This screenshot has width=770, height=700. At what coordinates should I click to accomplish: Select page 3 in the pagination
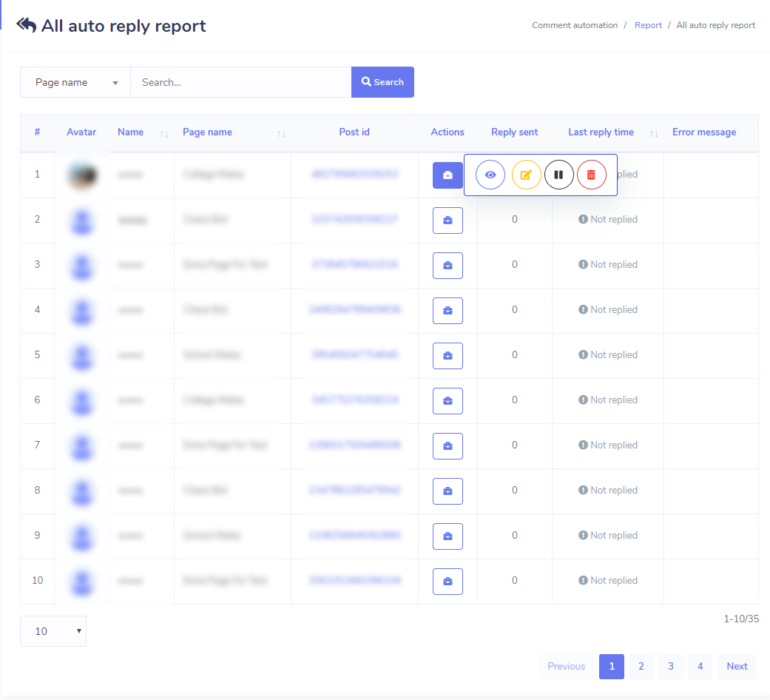click(x=670, y=666)
